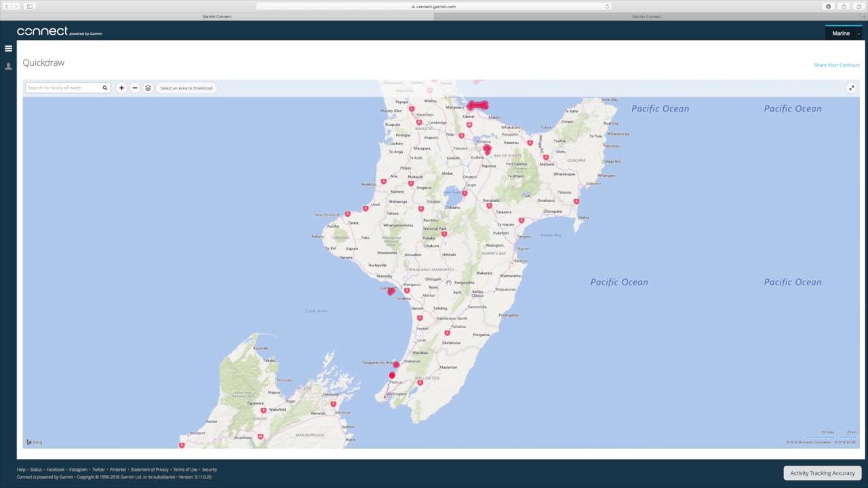This screenshot has width=868, height=488.
Task: Open the Twitter footer link
Action: point(98,470)
